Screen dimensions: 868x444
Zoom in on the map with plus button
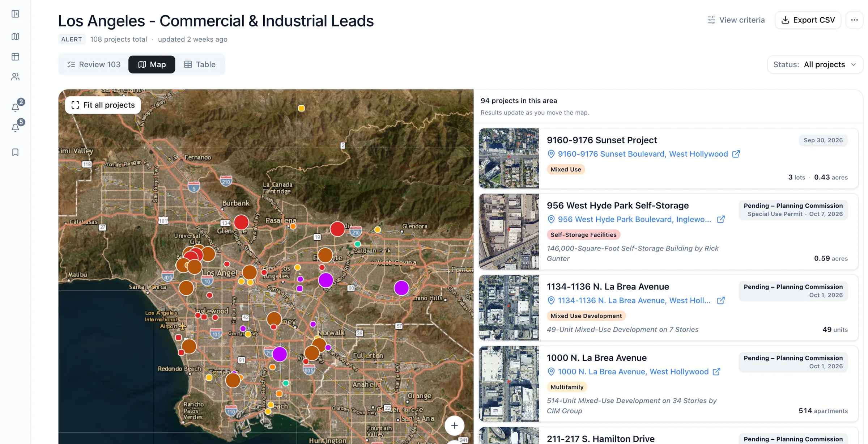pos(454,426)
